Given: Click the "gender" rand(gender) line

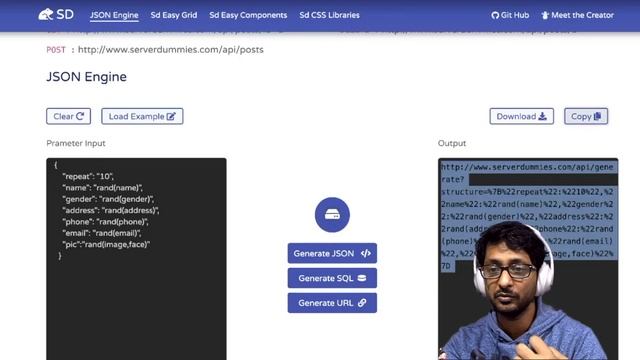Looking at the screenshot, I should (108, 199).
